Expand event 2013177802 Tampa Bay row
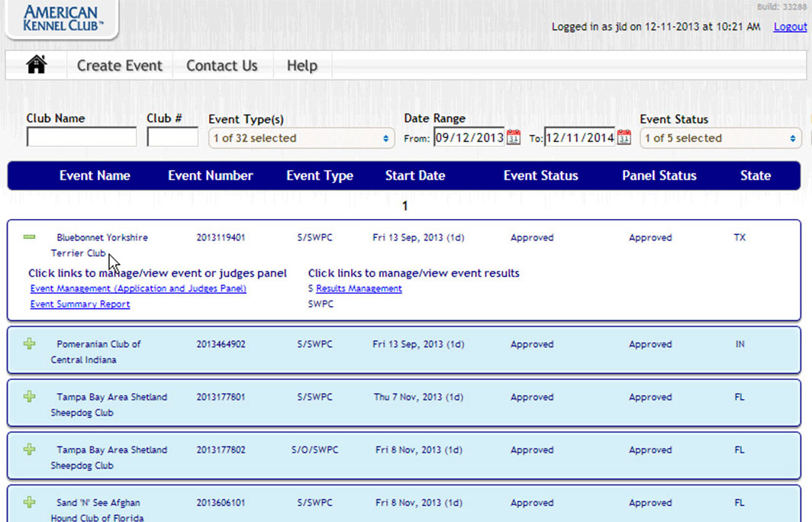 [30, 449]
